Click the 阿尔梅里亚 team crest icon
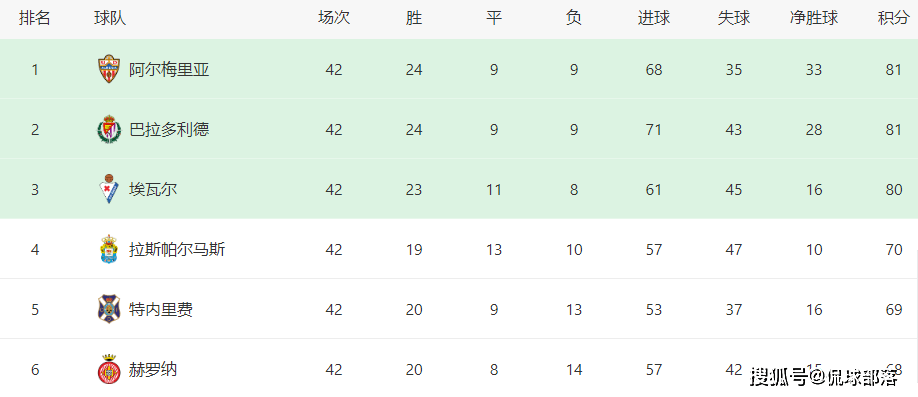 coord(109,69)
